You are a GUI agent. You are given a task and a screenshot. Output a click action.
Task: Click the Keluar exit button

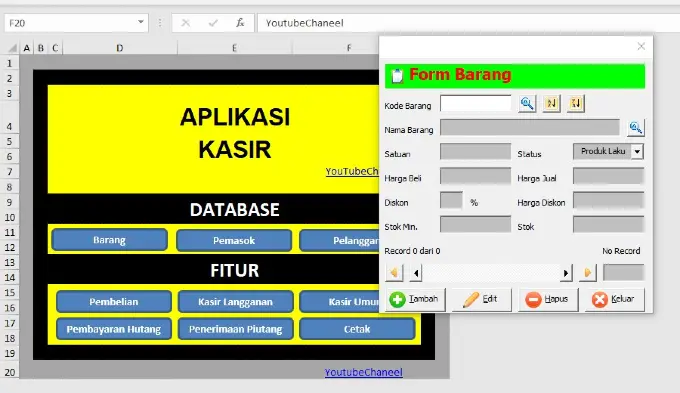(x=615, y=299)
